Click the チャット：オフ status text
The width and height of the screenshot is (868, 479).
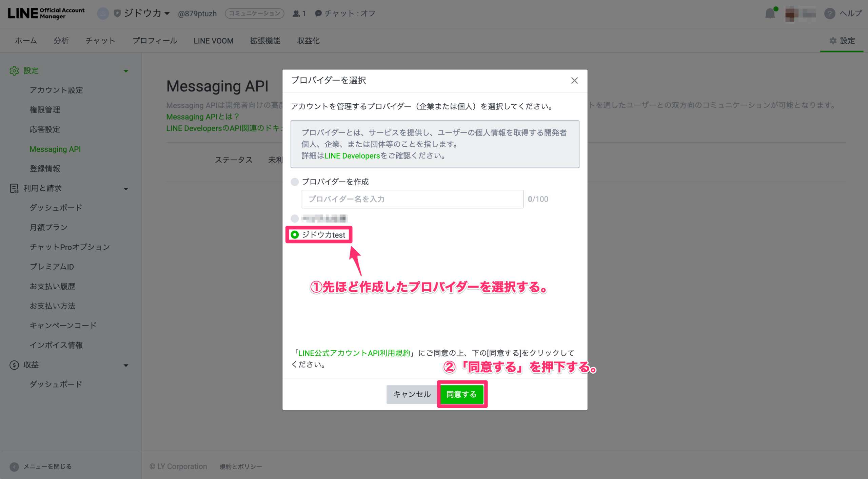point(350,14)
